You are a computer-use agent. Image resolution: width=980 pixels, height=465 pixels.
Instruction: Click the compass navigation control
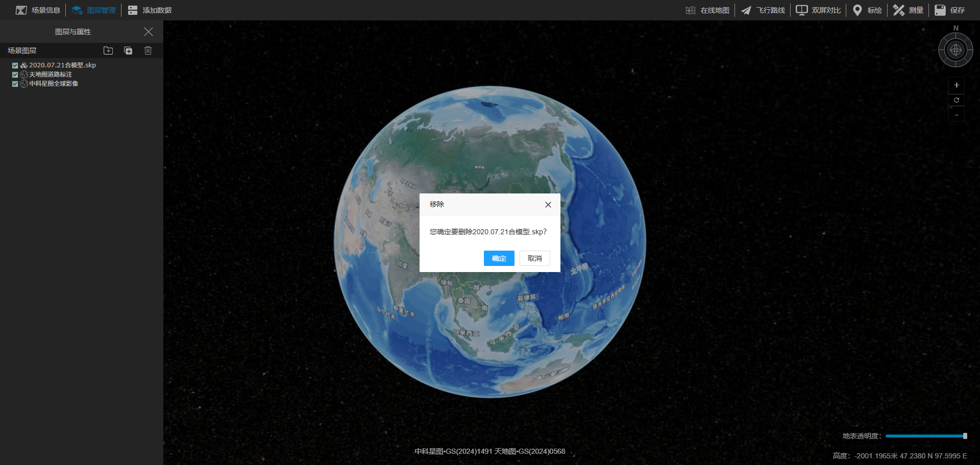955,50
